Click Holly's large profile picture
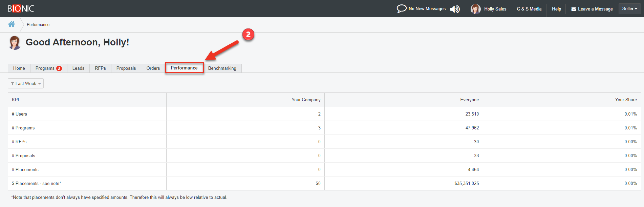The image size is (644, 207). pyautogui.click(x=15, y=43)
